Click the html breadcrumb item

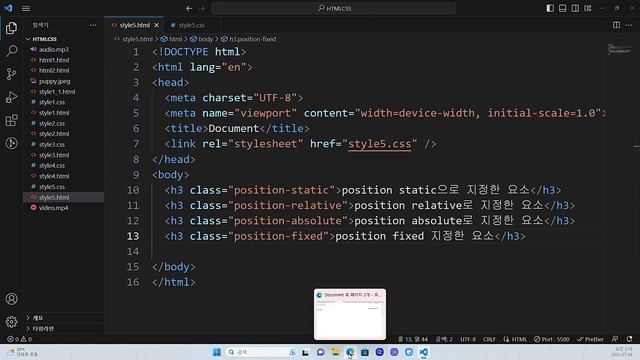click(x=172, y=39)
